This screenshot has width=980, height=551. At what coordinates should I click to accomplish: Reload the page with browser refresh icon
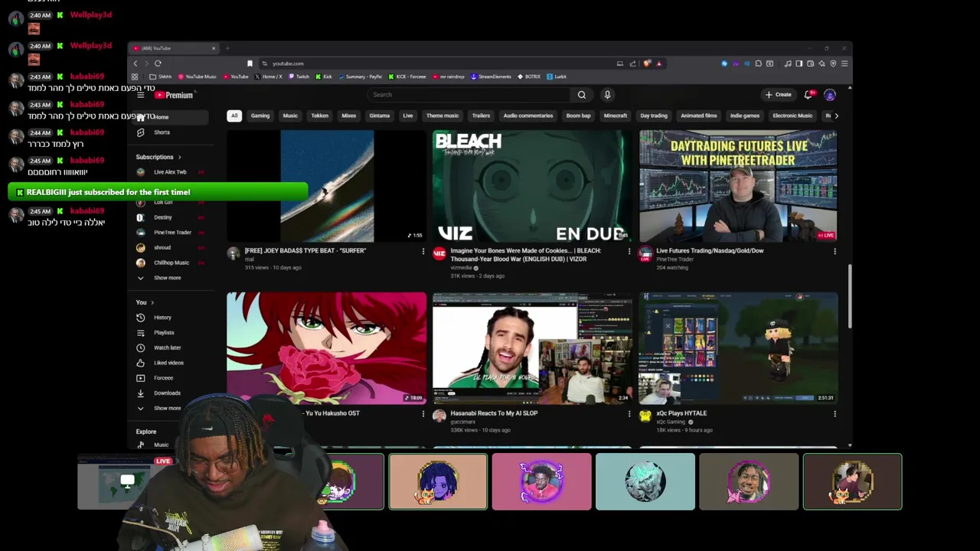tap(158, 64)
